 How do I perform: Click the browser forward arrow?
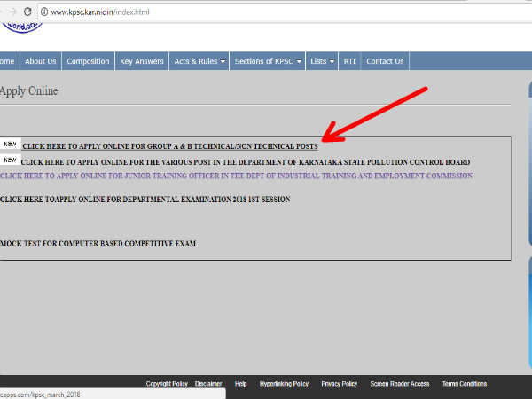pos(12,12)
